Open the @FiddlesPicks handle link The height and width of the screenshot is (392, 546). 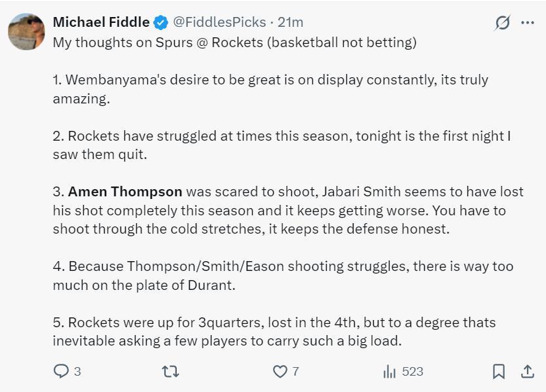click(x=219, y=22)
